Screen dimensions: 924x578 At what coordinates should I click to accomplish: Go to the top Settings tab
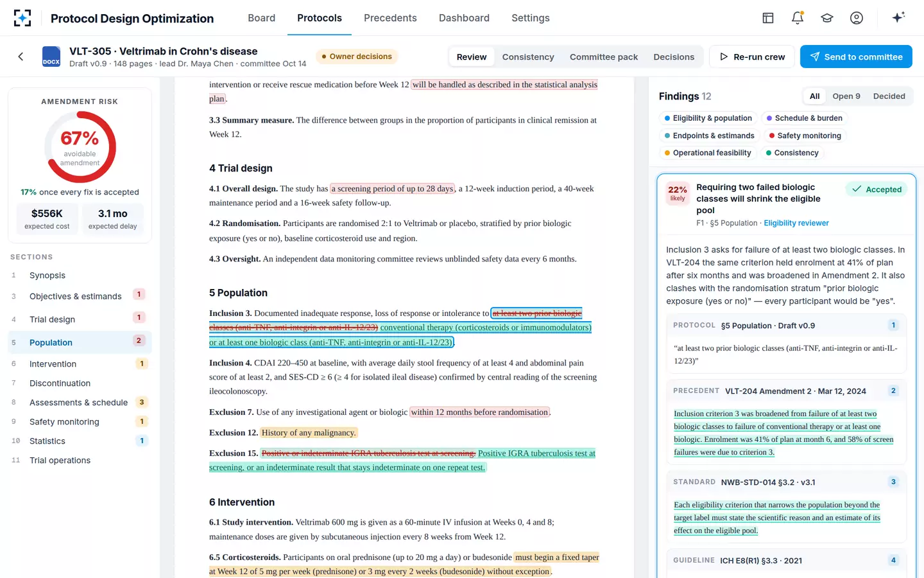531,18
